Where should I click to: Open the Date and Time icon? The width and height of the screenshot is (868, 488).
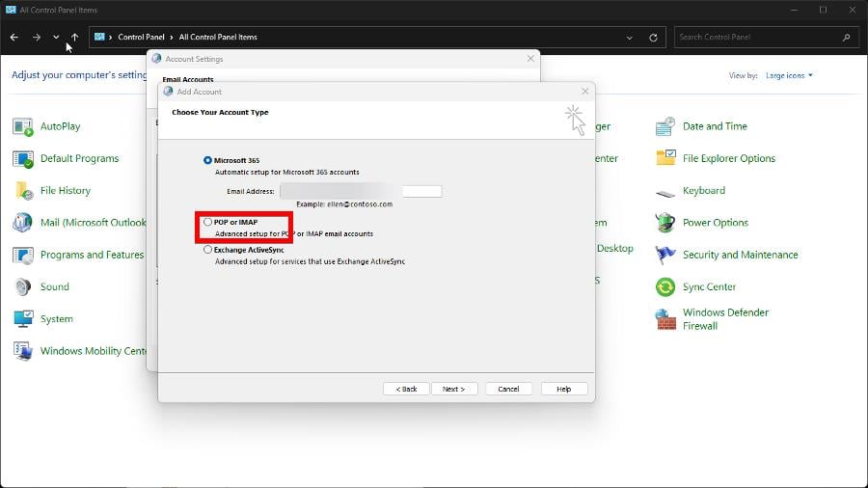[665, 126]
